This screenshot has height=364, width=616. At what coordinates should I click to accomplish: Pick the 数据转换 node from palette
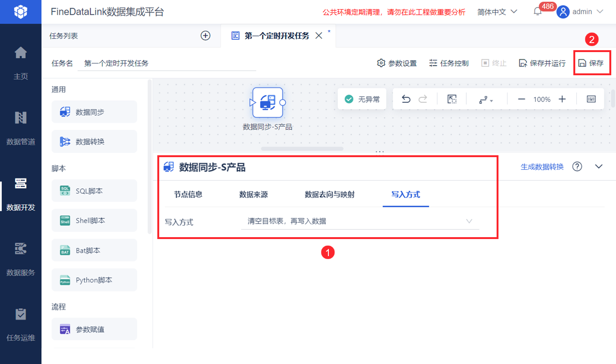click(94, 142)
